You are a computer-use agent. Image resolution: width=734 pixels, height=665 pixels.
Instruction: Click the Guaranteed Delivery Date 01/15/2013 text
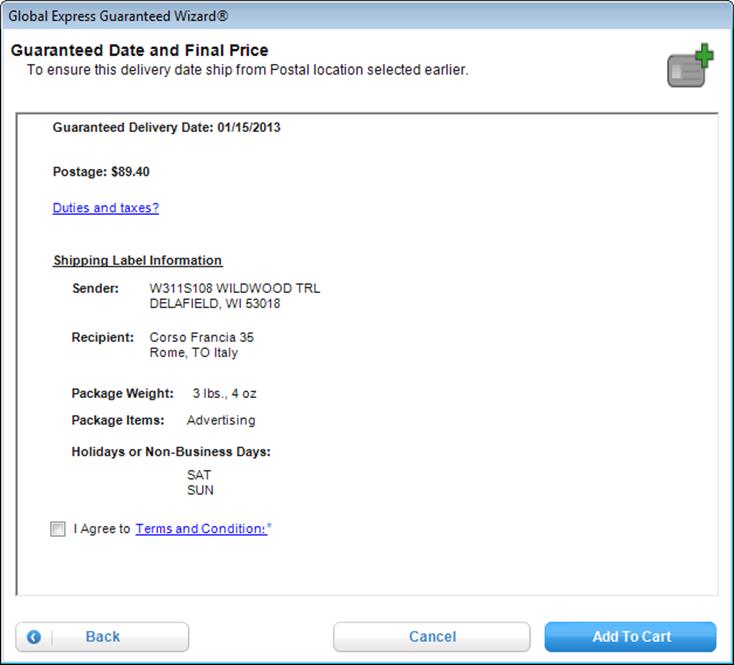click(167, 127)
